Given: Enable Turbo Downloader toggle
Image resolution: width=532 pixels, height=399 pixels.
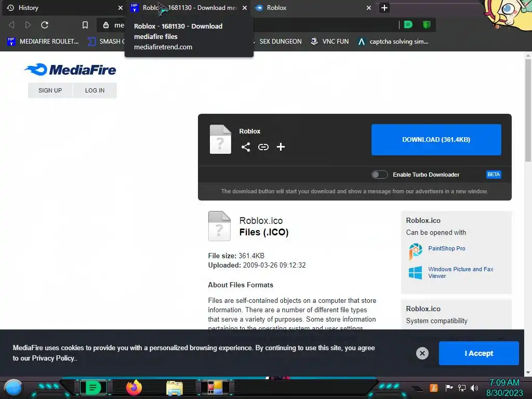Looking at the screenshot, I should click(379, 175).
